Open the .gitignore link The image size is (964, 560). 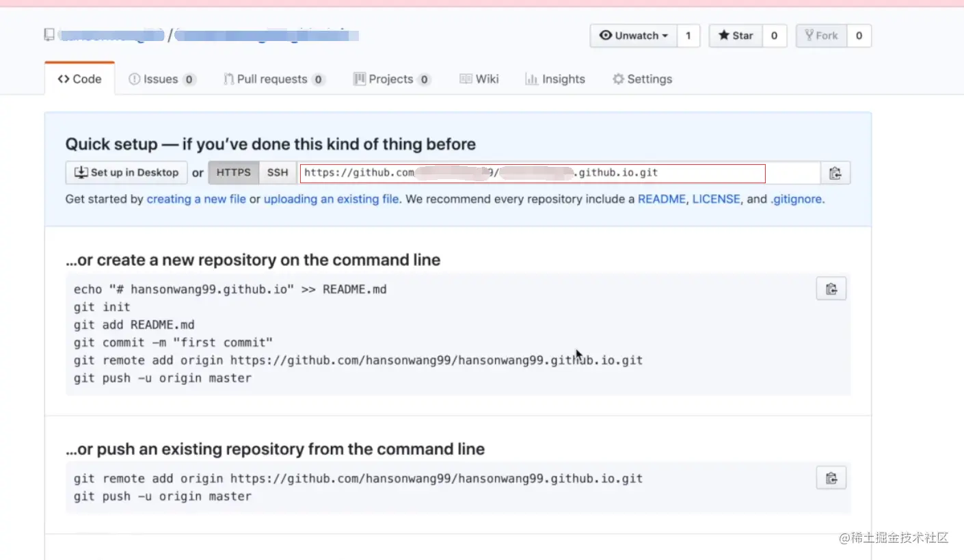(796, 200)
